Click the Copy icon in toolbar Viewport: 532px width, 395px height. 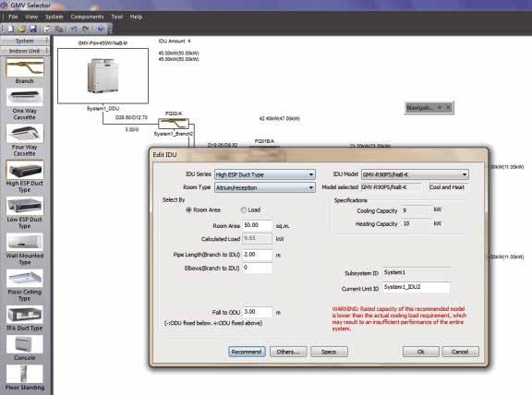[x=59, y=30]
